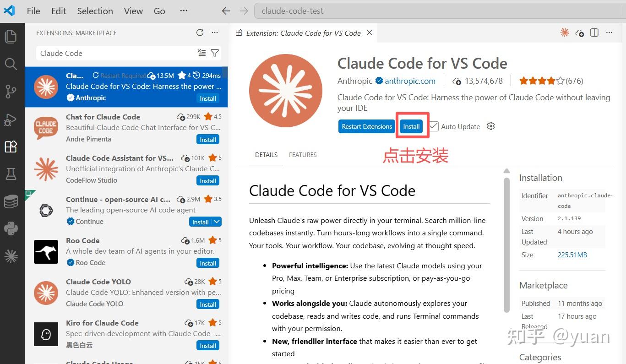Open the Testing flask icon
Image resolution: width=626 pixels, height=364 pixels.
coord(11,174)
